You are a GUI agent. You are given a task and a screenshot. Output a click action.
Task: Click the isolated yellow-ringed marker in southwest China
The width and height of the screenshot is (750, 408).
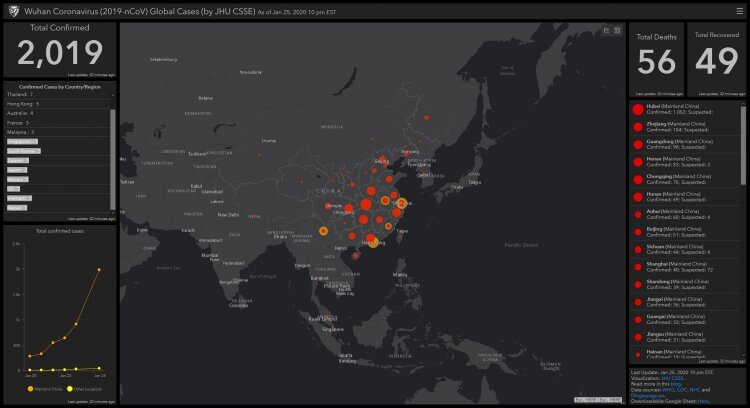pos(323,231)
